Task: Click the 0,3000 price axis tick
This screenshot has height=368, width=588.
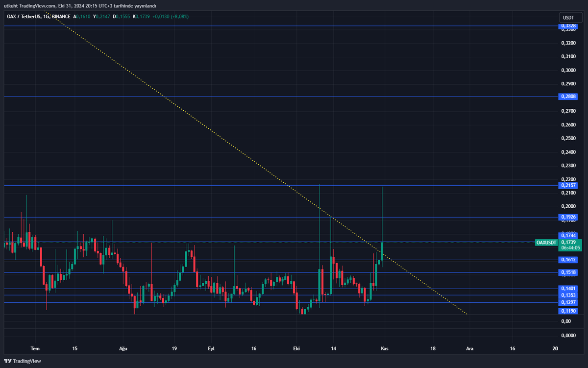Action: pyautogui.click(x=568, y=70)
